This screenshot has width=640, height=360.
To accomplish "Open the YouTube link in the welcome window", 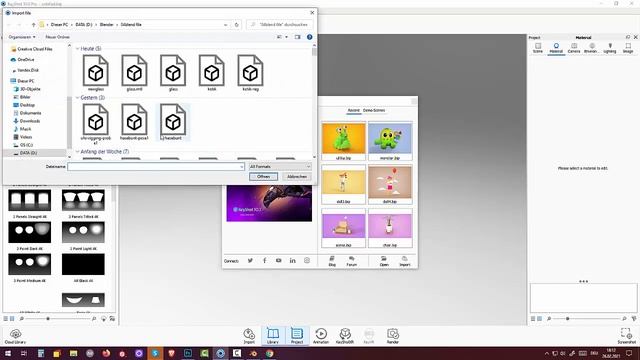I will click(x=278, y=260).
